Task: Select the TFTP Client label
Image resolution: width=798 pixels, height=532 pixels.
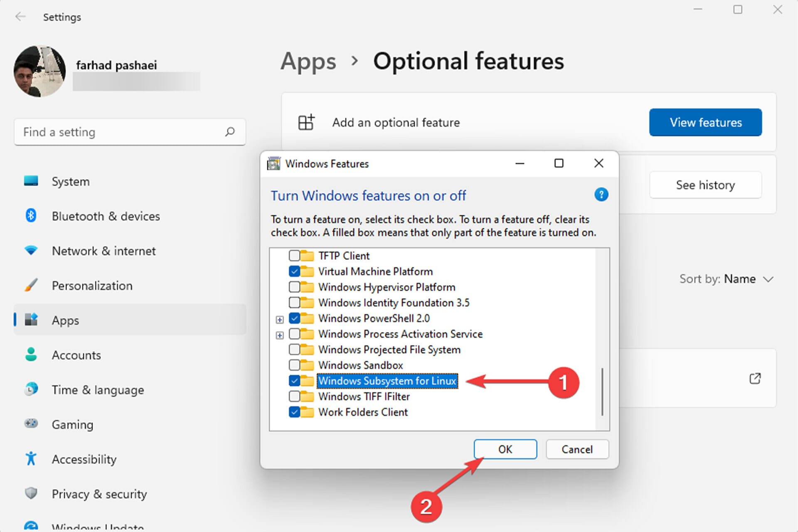Action: click(x=344, y=255)
